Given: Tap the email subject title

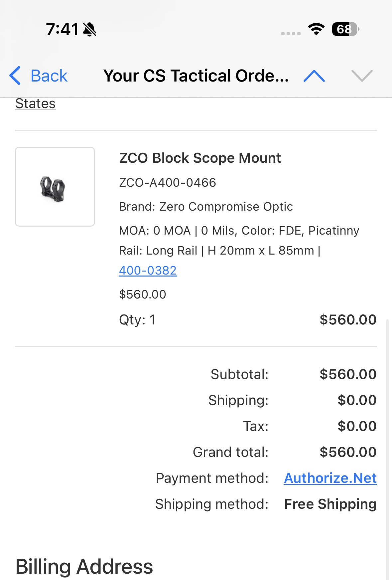Looking at the screenshot, I should click(x=196, y=76).
